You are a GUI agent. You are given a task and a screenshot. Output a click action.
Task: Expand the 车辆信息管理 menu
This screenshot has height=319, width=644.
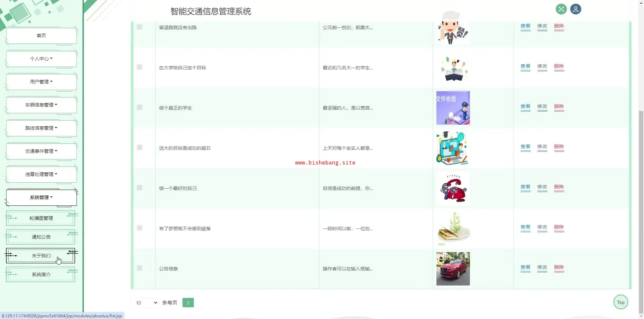point(41,105)
